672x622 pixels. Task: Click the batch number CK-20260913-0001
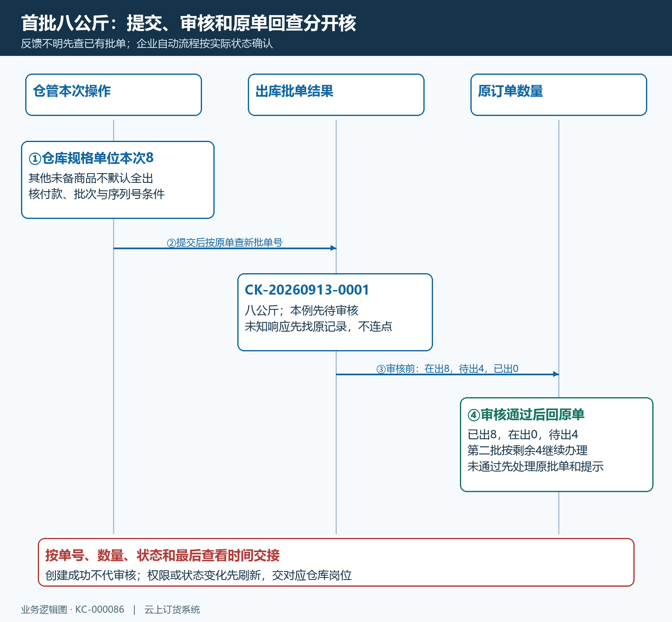307,290
